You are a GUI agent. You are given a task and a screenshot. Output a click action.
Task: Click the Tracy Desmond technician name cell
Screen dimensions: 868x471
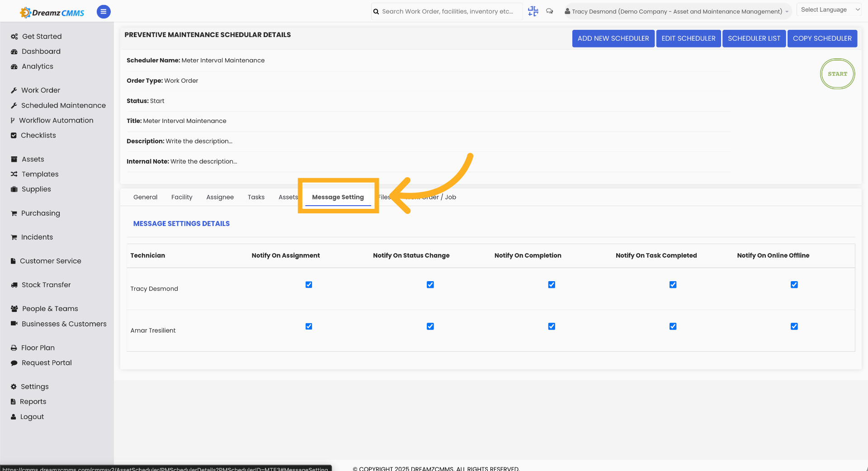point(154,289)
